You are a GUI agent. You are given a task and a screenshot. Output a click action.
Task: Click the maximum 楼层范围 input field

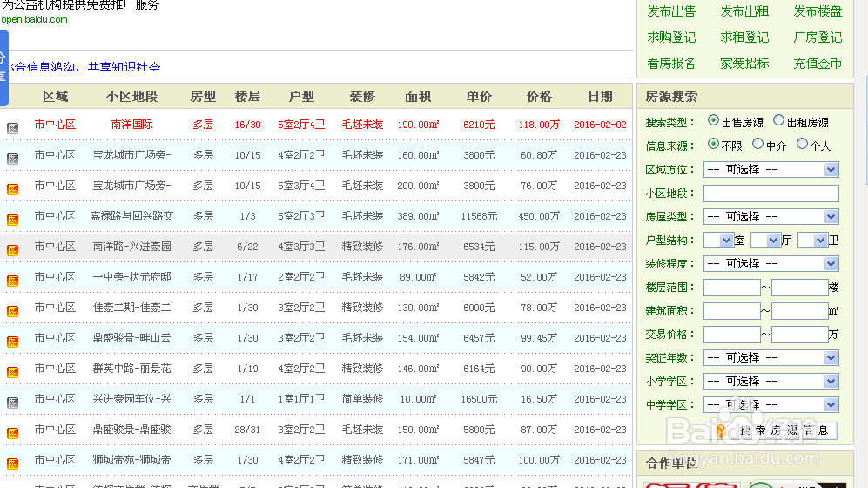[x=799, y=288]
